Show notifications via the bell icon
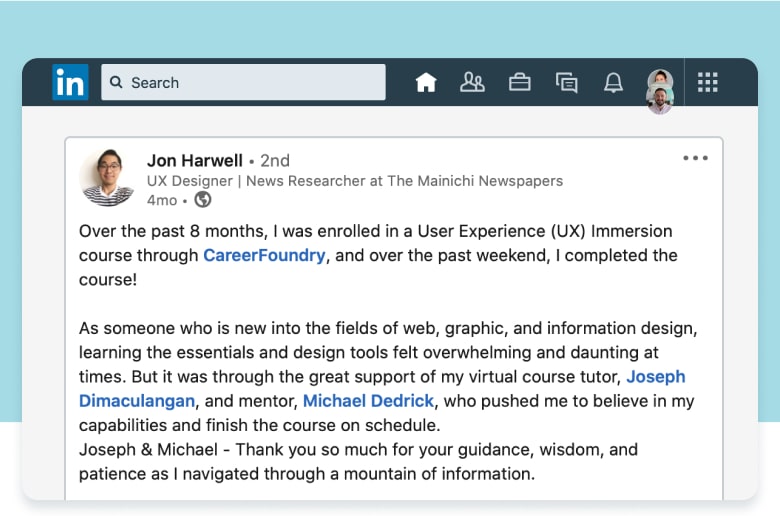This screenshot has height=516, width=780. coord(613,83)
